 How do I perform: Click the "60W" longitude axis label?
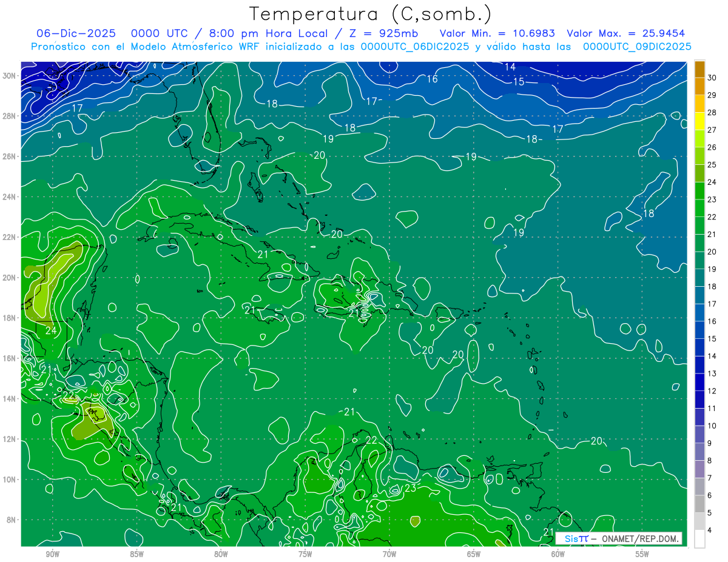point(558,554)
